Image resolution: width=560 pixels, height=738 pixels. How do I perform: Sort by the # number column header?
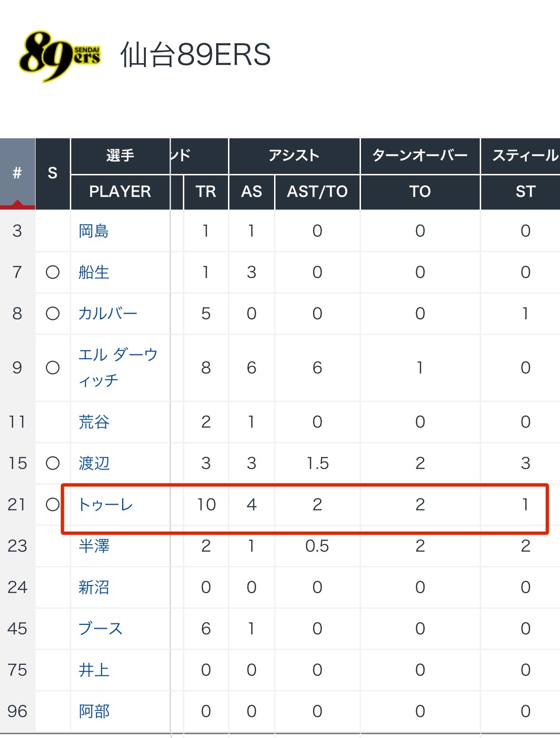point(17,173)
